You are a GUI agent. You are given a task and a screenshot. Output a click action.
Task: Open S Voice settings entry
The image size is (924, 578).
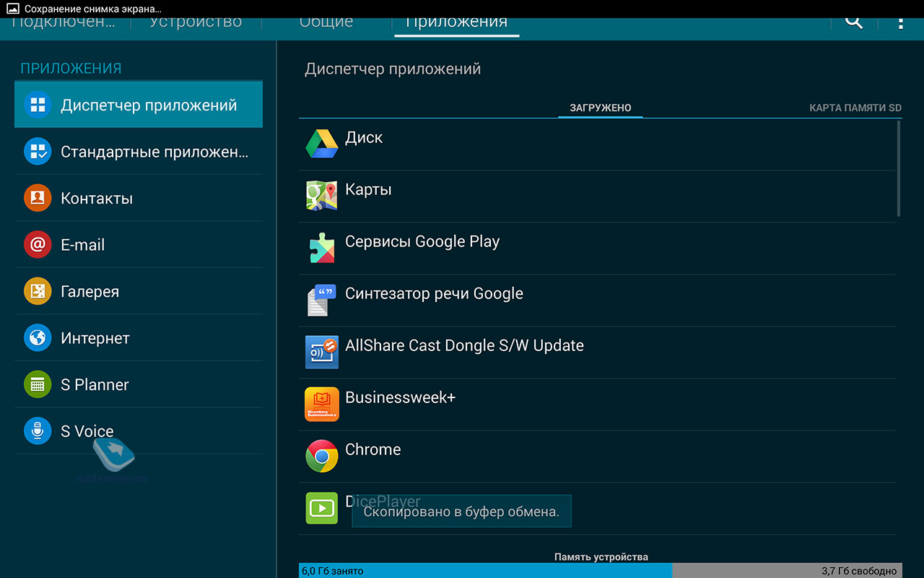click(x=139, y=431)
